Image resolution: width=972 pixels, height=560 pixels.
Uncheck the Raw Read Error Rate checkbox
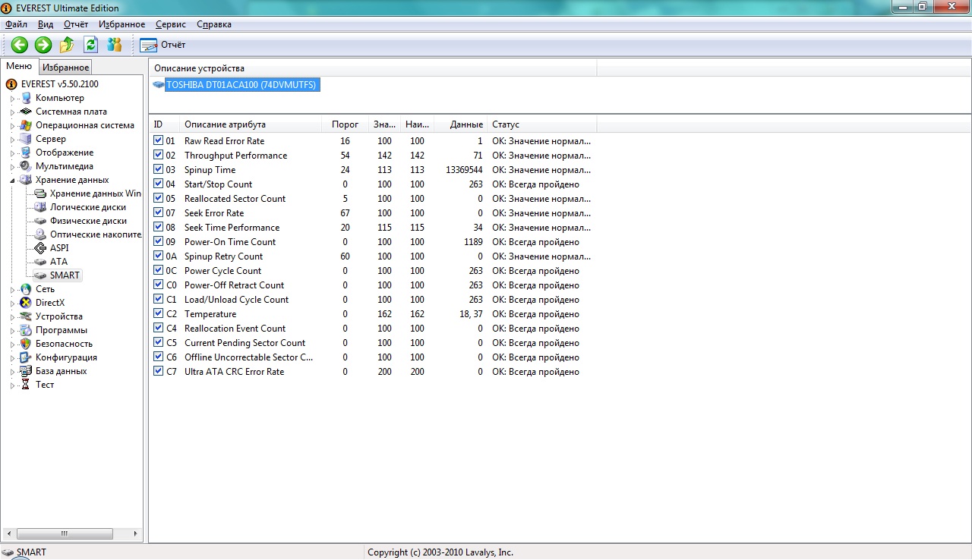point(158,140)
